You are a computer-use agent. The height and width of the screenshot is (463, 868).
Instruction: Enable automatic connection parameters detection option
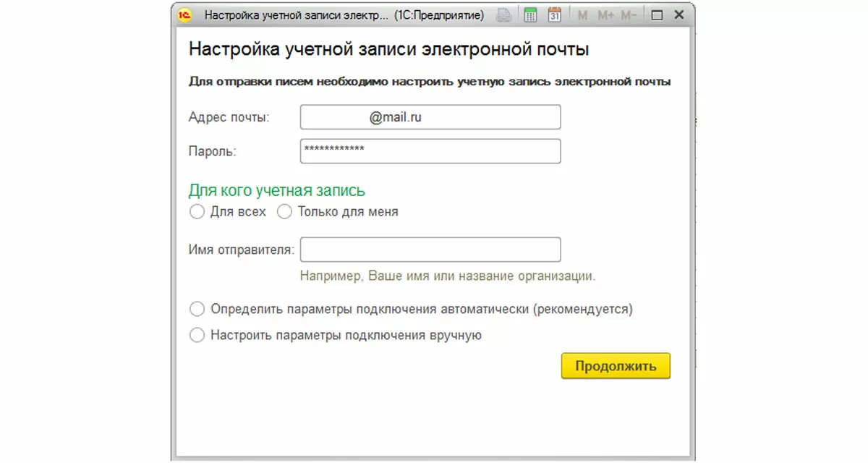click(197, 310)
